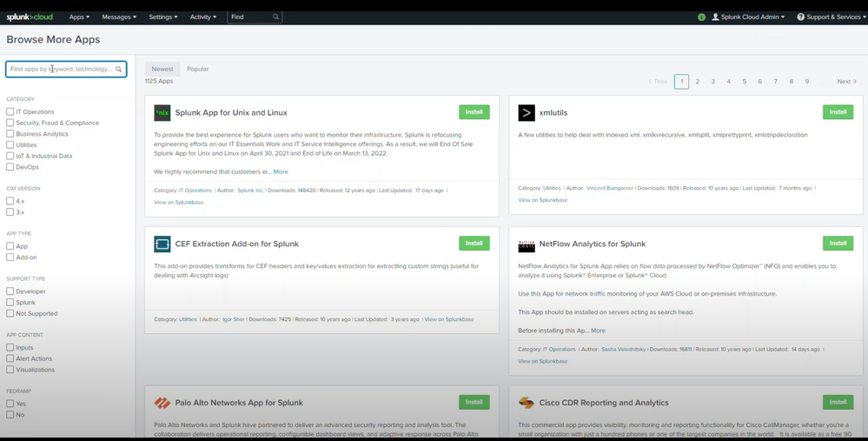The height and width of the screenshot is (441, 868).
Task: Click the xmlutils app icon
Action: [x=527, y=112]
